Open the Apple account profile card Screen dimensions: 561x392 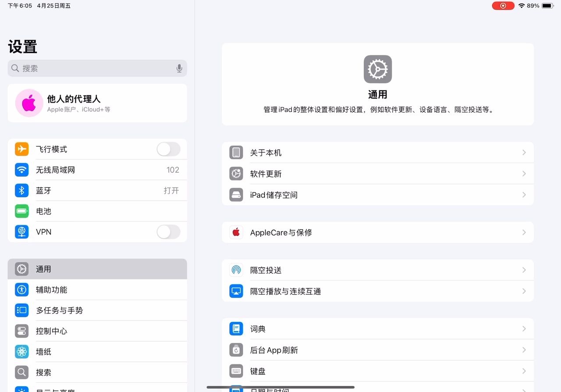pos(97,103)
